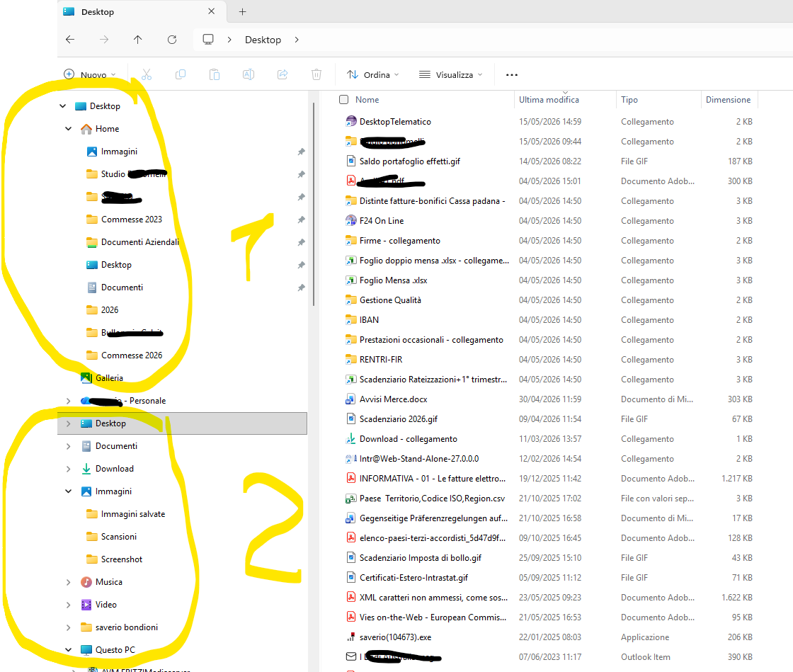This screenshot has height=672, width=793.
Task: Tick the select-all checkbox beside Nome
Action: click(344, 100)
